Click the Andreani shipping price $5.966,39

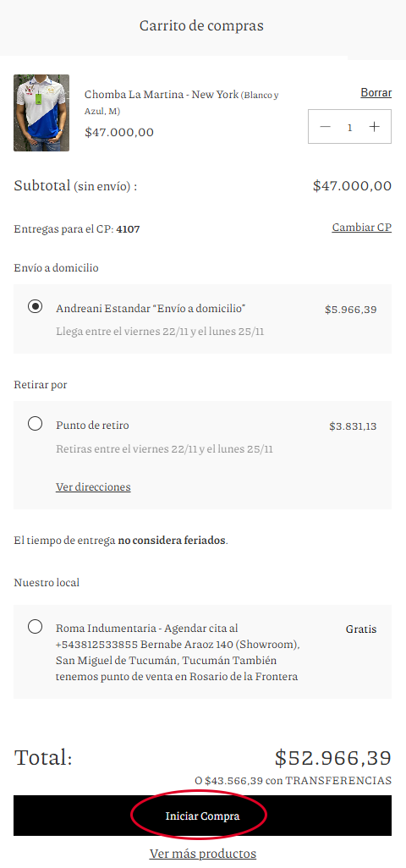(351, 310)
